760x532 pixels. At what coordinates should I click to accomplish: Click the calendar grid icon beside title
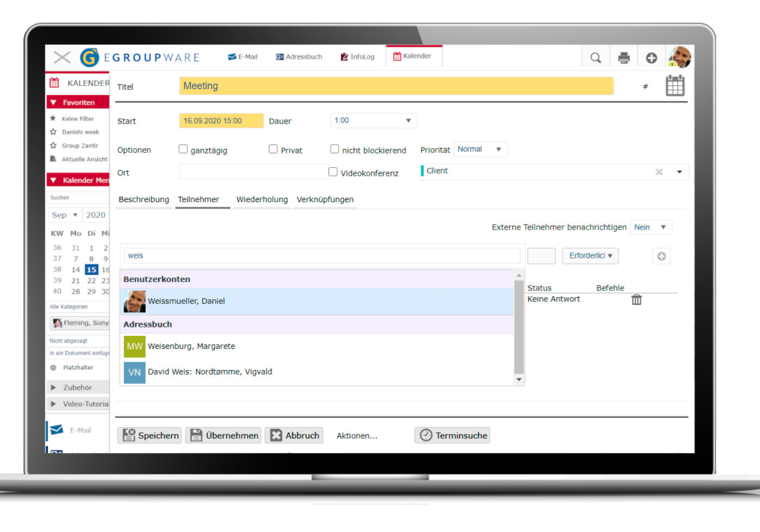(x=675, y=86)
